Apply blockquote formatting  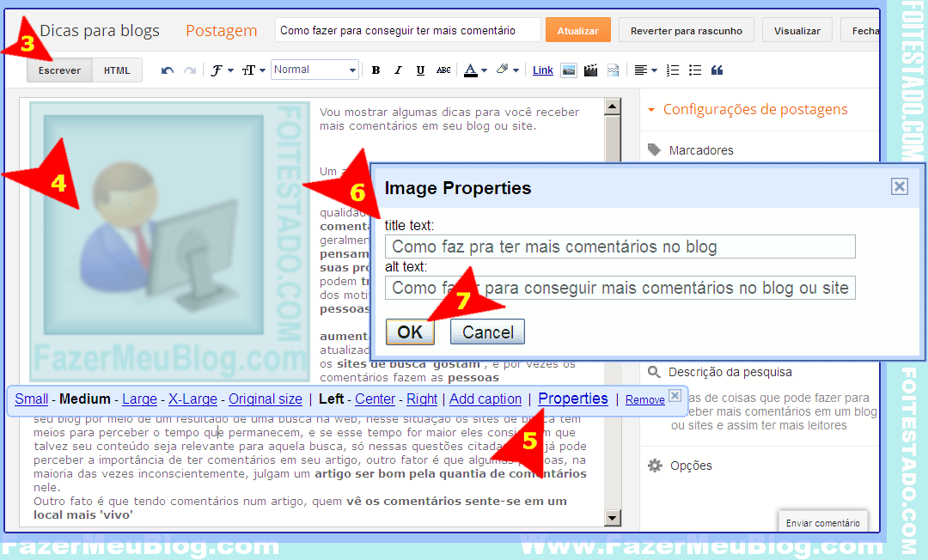point(717,70)
